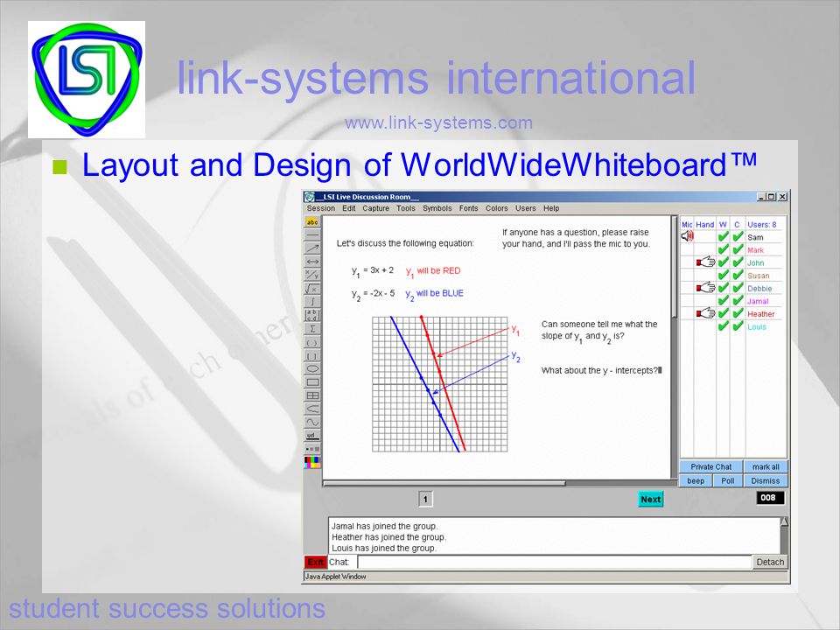Click the beep button
The image size is (840, 630).
(696, 480)
